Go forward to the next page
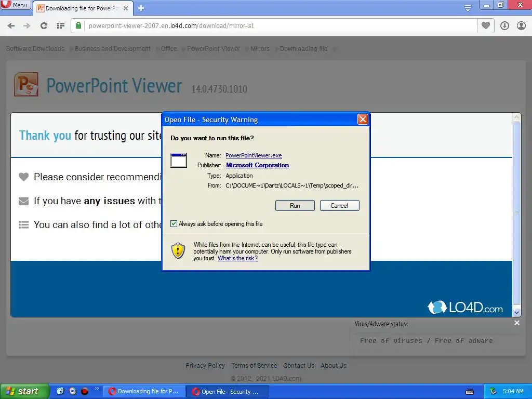 pyautogui.click(x=27, y=26)
